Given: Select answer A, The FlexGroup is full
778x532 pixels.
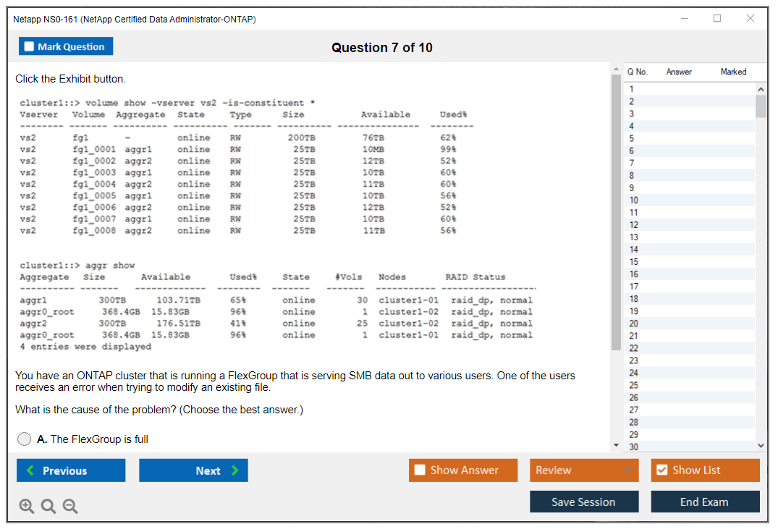Looking at the screenshot, I should tap(25, 439).
